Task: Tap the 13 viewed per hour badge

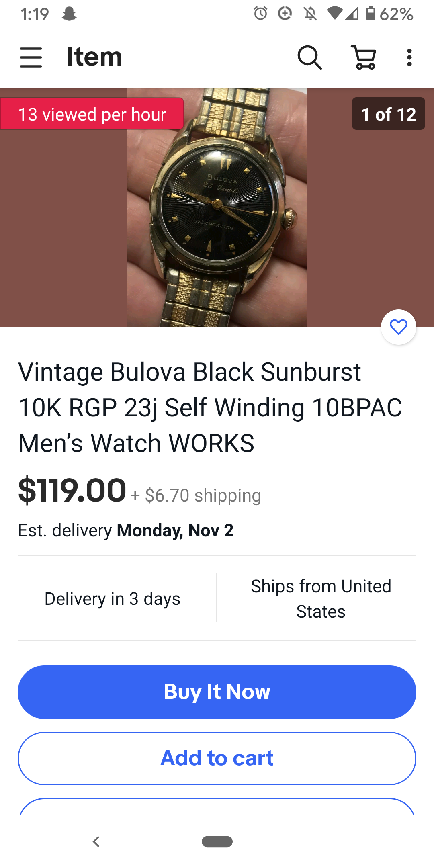Action: [92, 114]
